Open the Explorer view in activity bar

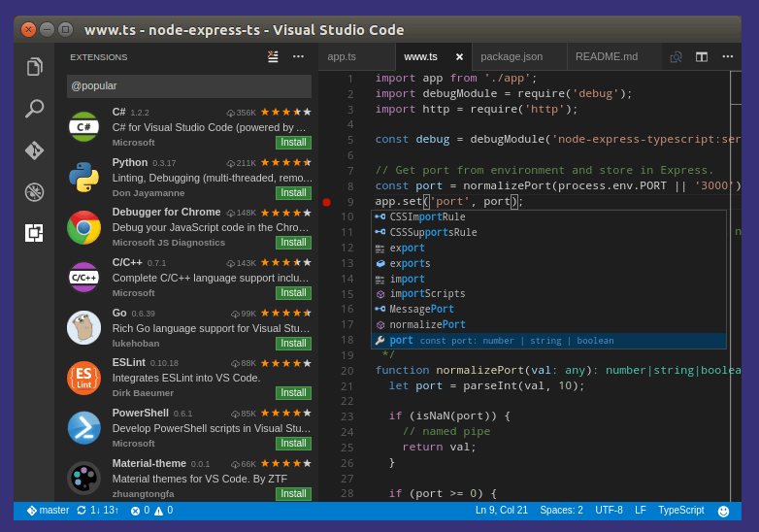[x=35, y=66]
